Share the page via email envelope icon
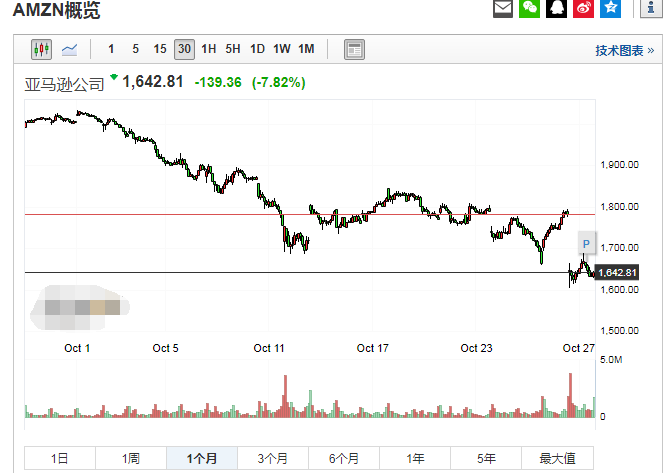The image size is (670, 473). click(503, 8)
